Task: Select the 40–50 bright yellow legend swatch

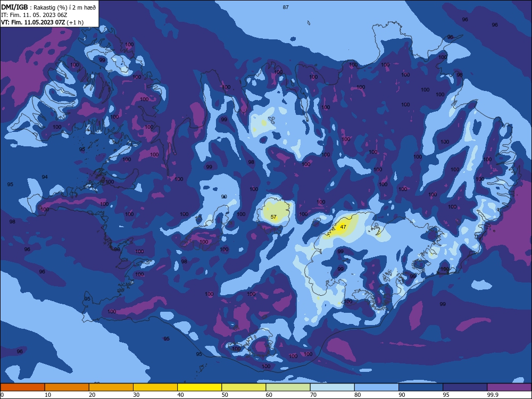Action: coord(199,387)
